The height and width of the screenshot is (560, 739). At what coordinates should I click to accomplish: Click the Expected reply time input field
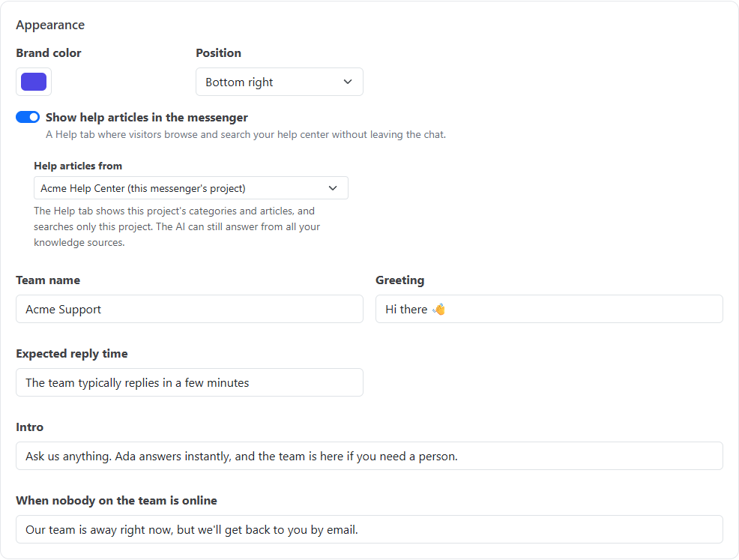coord(190,382)
